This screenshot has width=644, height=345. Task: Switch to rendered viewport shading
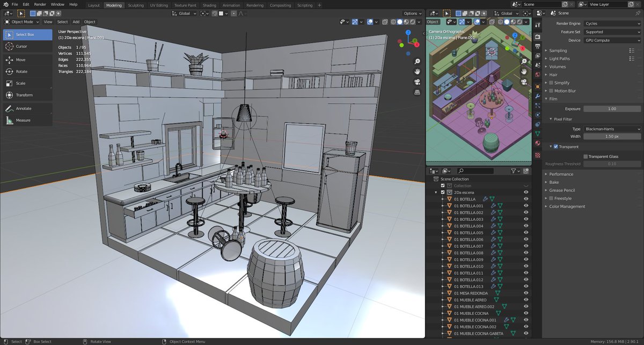click(x=413, y=22)
